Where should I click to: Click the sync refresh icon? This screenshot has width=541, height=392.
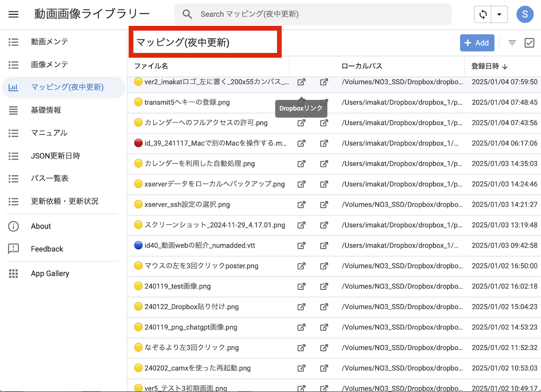[483, 15]
